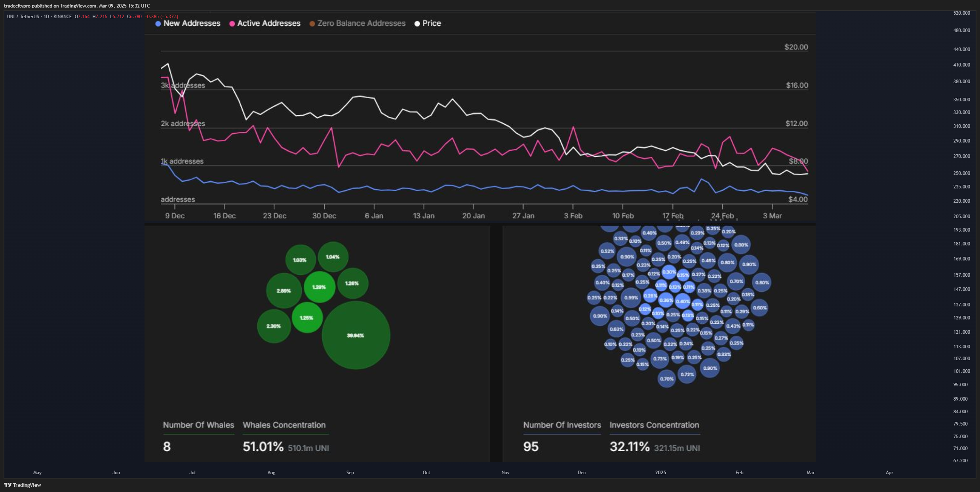Select the 2.30% whale bubble

[274, 326]
